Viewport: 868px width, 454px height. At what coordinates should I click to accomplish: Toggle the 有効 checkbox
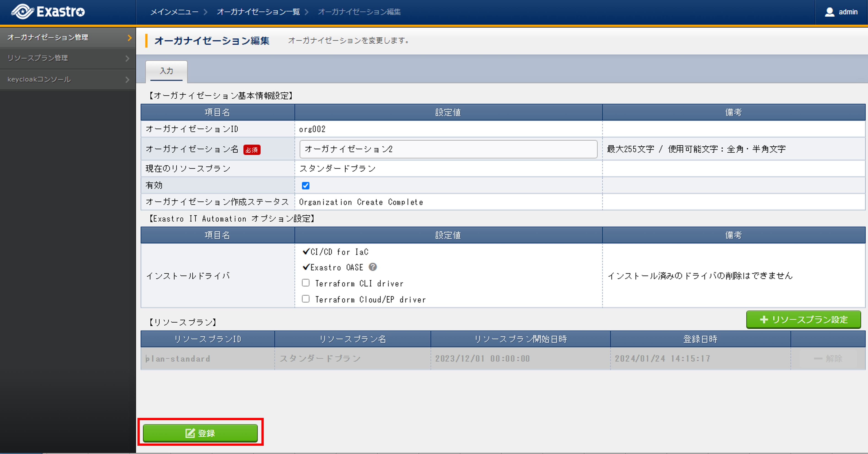306,186
